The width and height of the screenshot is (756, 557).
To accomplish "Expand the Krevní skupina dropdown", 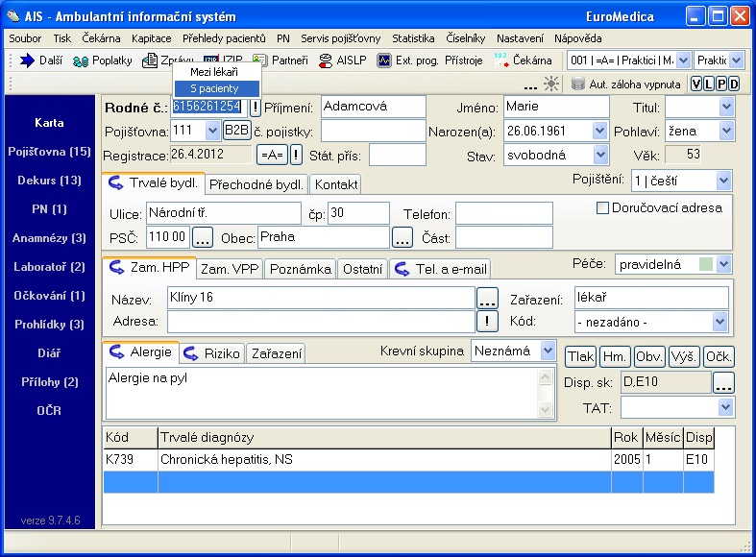I will pos(547,351).
